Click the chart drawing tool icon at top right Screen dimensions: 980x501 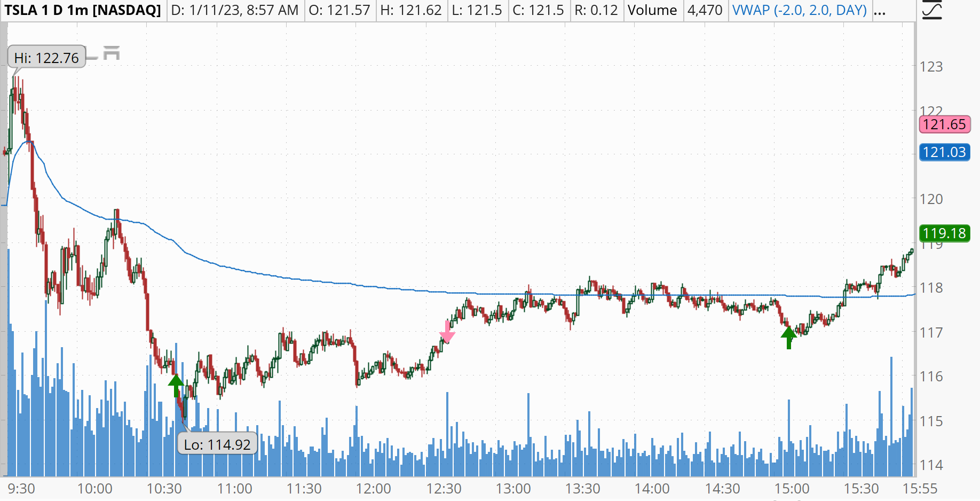point(932,11)
